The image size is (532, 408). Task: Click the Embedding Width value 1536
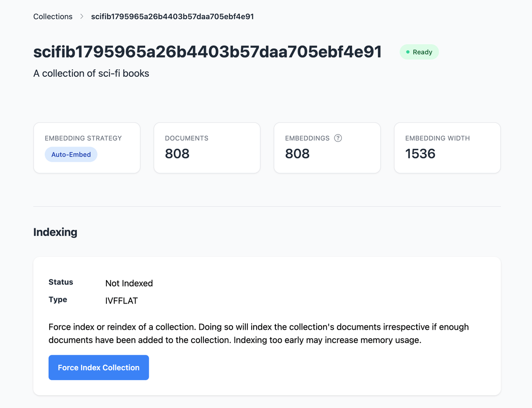click(x=420, y=154)
